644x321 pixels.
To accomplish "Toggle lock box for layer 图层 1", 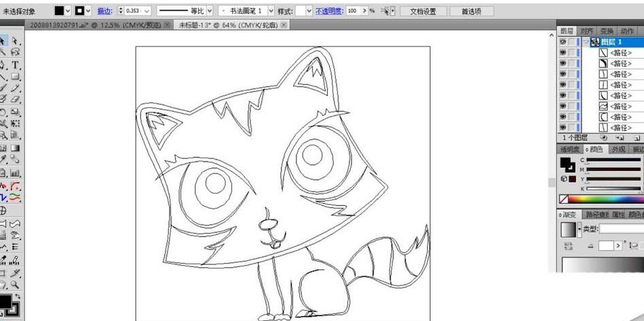I will (572, 42).
